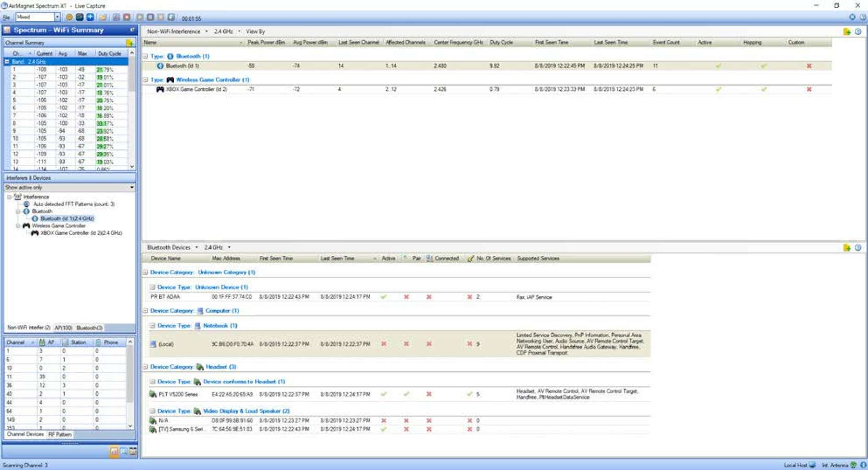Click the Local Host status bar icon
This screenshot has height=470, width=868.
pyautogui.click(x=812, y=465)
